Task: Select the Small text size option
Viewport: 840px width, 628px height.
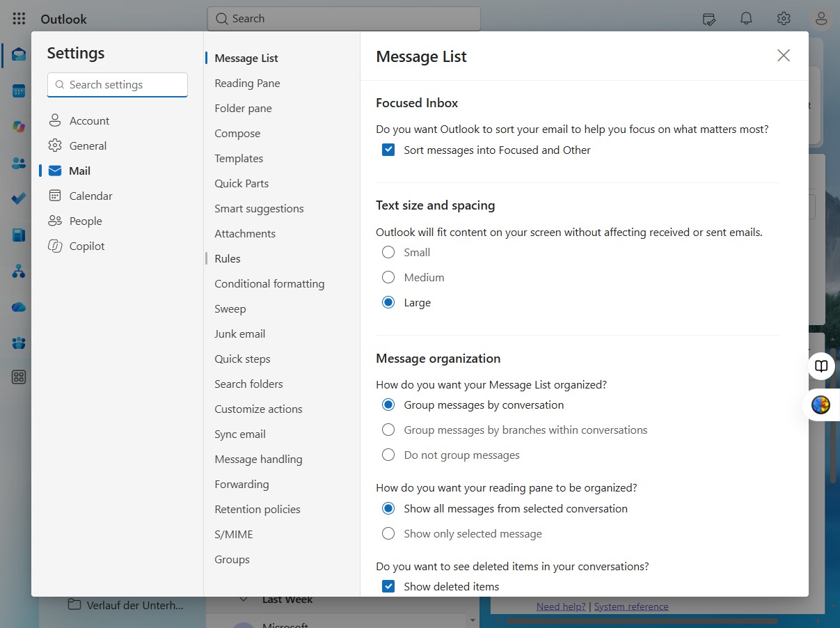Action: (388, 252)
